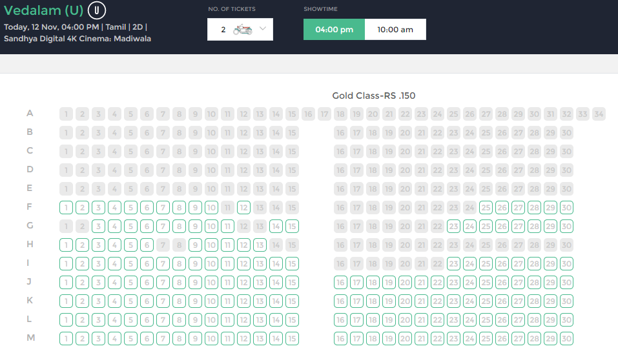Select seat 16 in row J

[x=340, y=283]
